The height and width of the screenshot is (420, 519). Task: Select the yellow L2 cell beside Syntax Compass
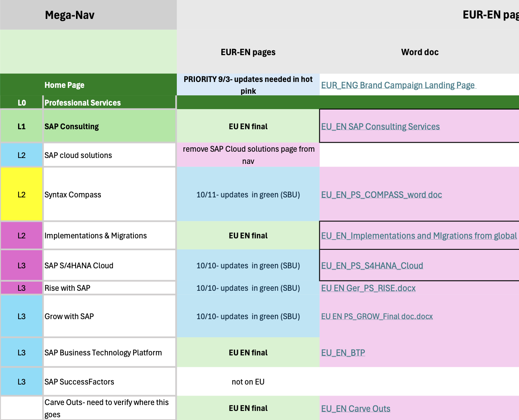[x=22, y=194]
